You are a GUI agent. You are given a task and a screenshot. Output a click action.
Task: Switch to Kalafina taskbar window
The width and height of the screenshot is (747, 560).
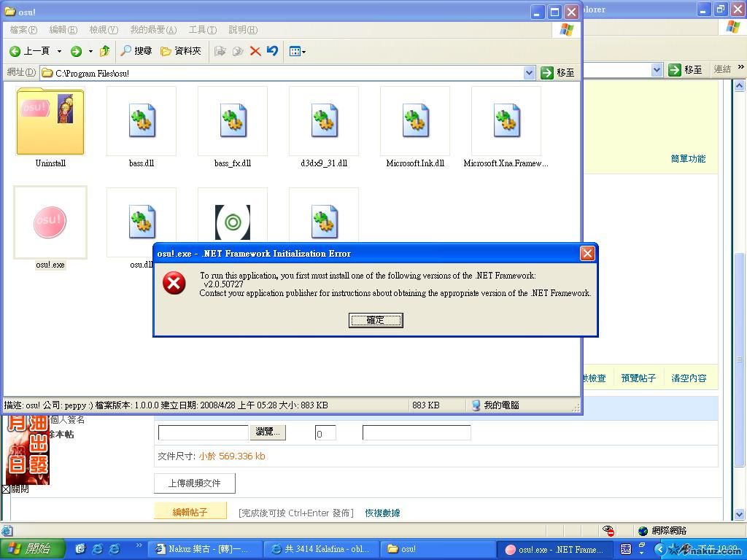coord(322,550)
